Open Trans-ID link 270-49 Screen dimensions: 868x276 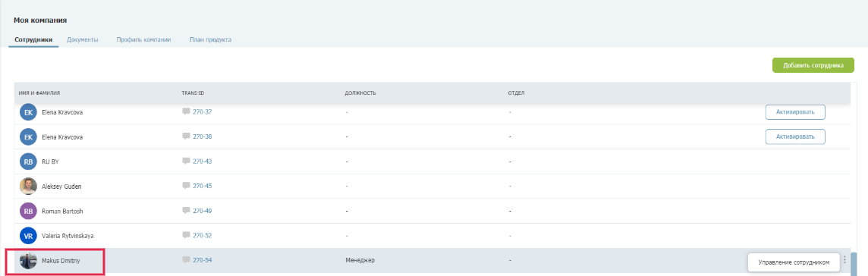pyautogui.click(x=202, y=212)
